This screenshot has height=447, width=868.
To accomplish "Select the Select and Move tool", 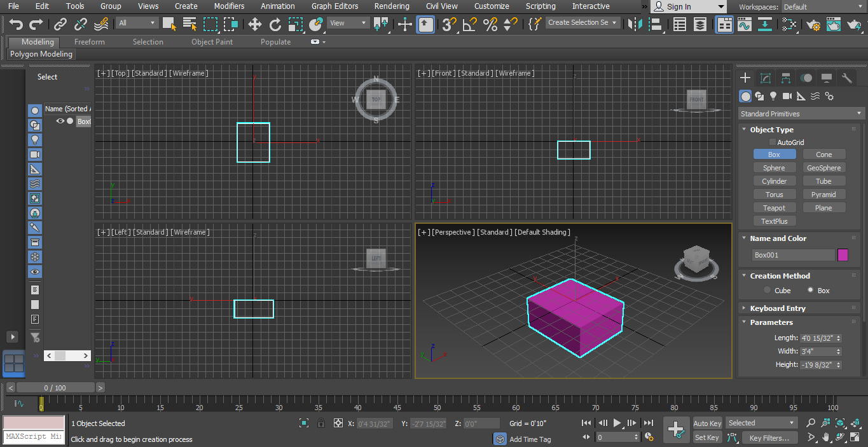I will [255, 24].
